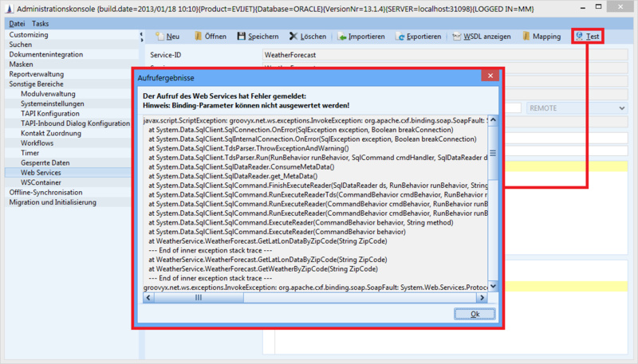Click the horizontal scrollbar thumb in error log
This screenshot has height=364, width=638.
[199, 298]
